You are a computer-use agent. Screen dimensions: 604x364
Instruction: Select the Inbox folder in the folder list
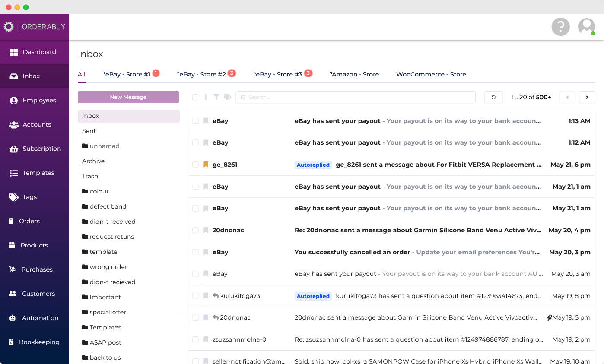pyautogui.click(x=129, y=116)
